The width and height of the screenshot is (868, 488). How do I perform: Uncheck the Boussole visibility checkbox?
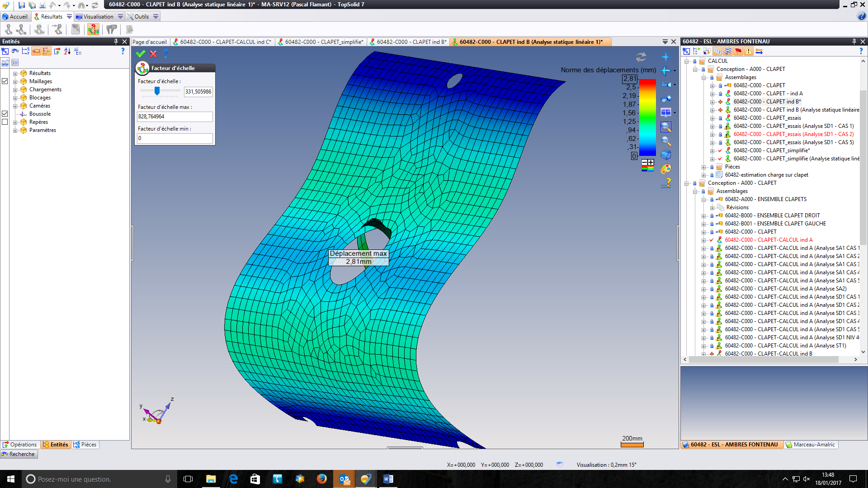pyautogui.click(x=5, y=114)
